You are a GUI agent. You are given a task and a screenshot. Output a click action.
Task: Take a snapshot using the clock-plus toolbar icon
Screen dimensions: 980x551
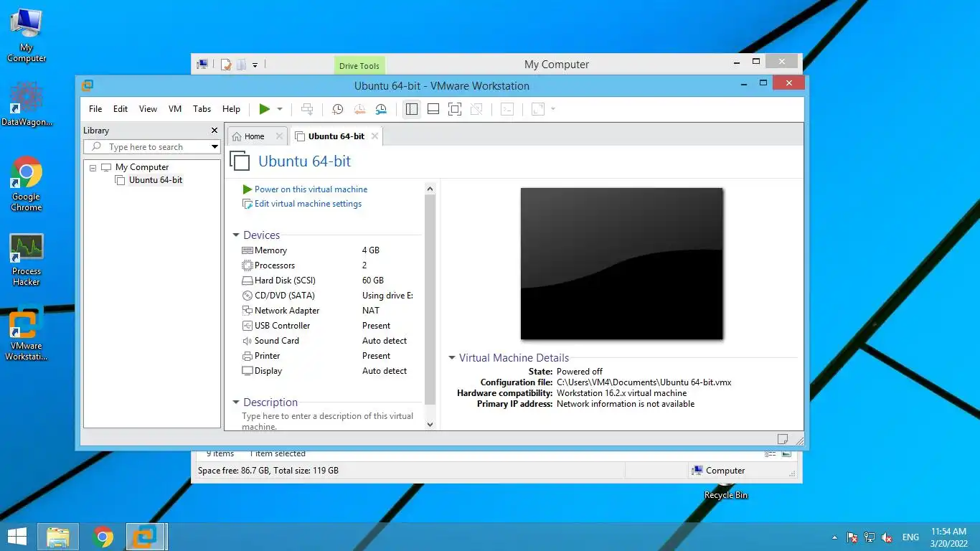pos(338,109)
